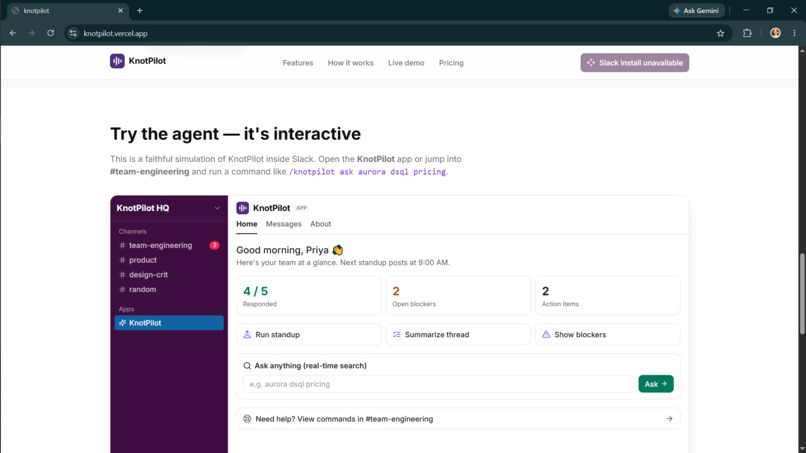Image resolution: width=806 pixels, height=453 pixels.
Task: Click the Summarize thread button
Action: coord(458,335)
